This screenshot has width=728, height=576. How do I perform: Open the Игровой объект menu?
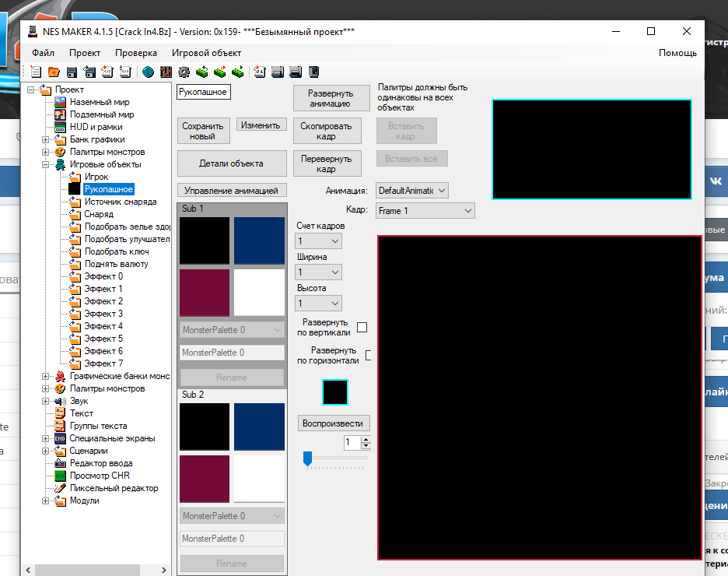pyautogui.click(x=206, y=53)
